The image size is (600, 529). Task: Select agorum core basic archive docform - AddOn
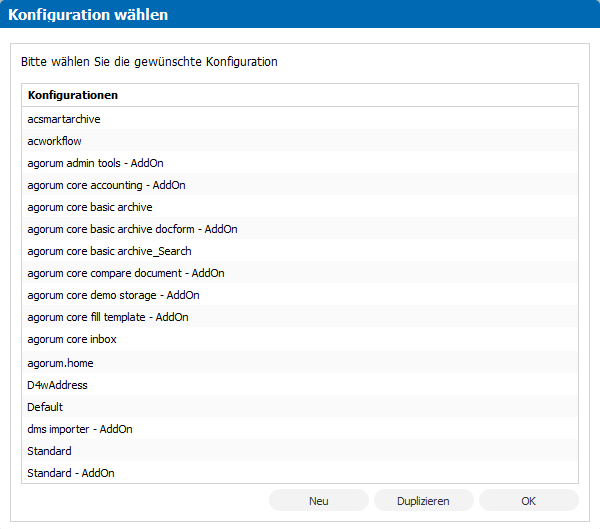[x=300, y=229]
